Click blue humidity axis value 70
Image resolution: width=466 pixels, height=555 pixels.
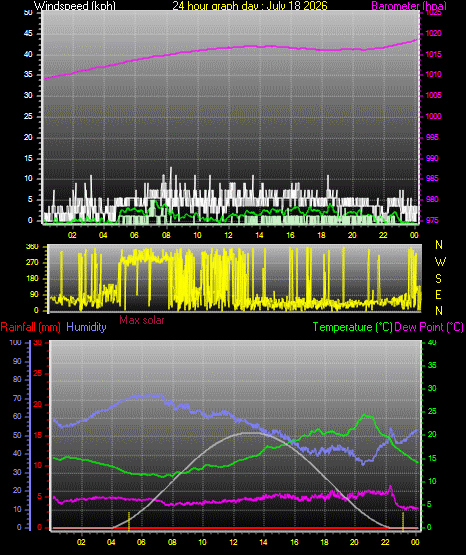(17, 398)
